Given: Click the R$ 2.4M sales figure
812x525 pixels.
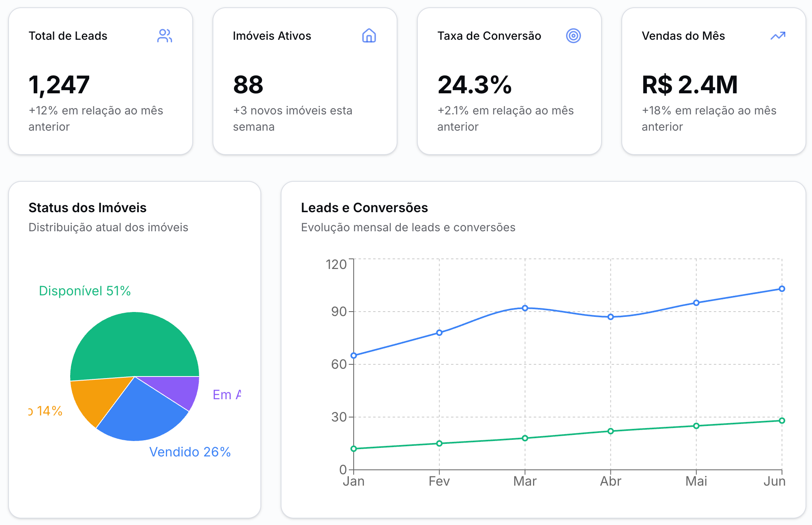Looking at the screenshot, I should tap(690, 85).
